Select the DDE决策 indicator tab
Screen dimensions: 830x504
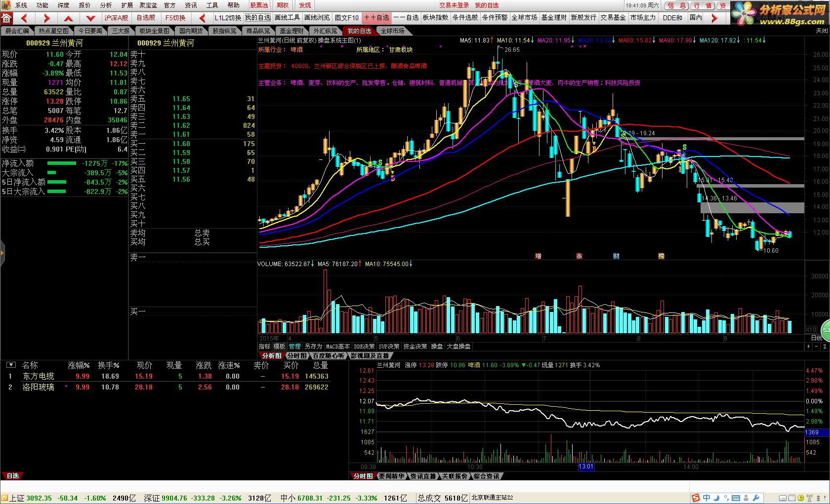click(x=365, y=347)
